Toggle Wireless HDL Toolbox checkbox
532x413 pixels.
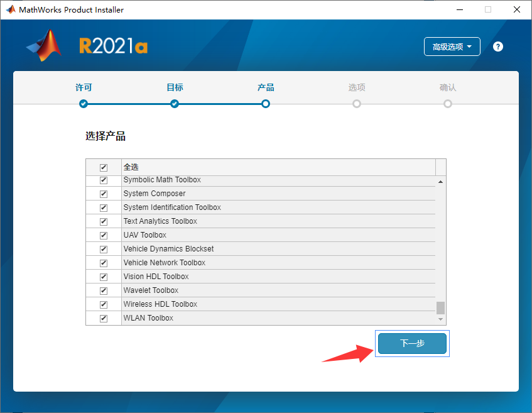[x=104, y=305]
